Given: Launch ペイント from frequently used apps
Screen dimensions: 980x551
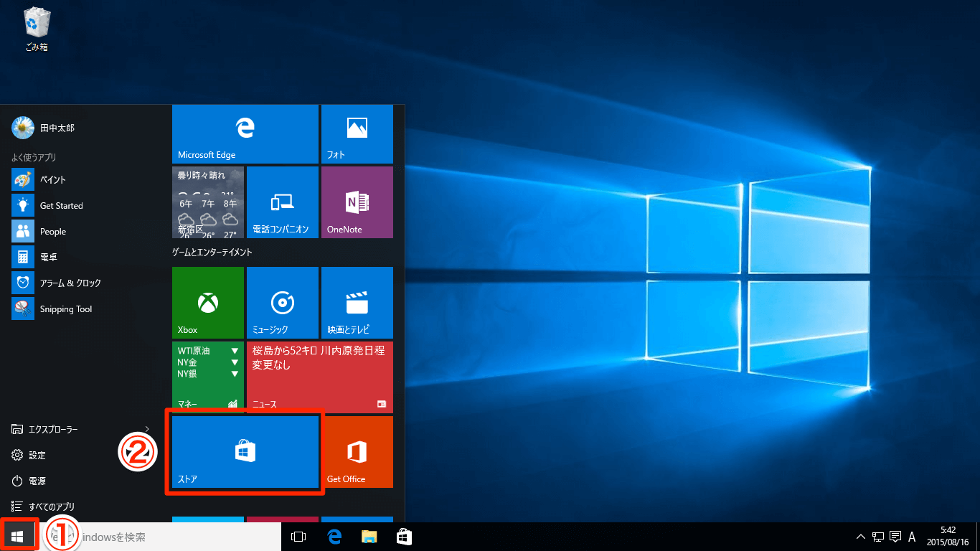Looking at the screenshot, I should (x=86, y=179).
